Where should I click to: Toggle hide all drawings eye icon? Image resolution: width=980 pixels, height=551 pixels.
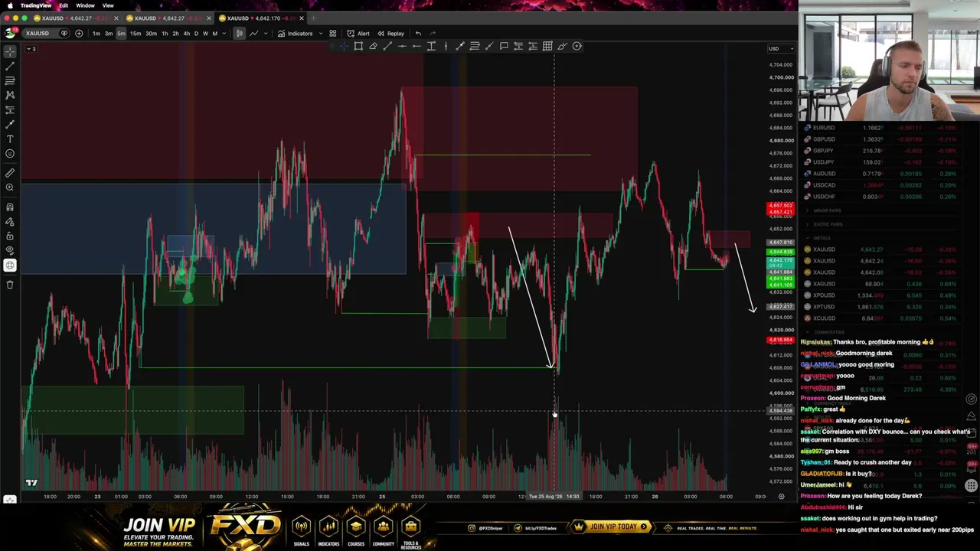point(10,250)
